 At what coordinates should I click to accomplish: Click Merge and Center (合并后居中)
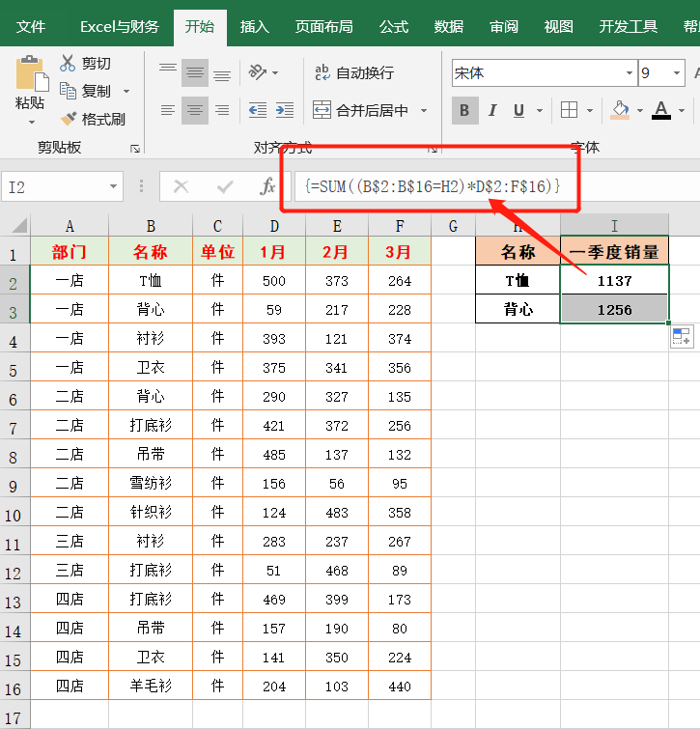(x=361, y=110)
